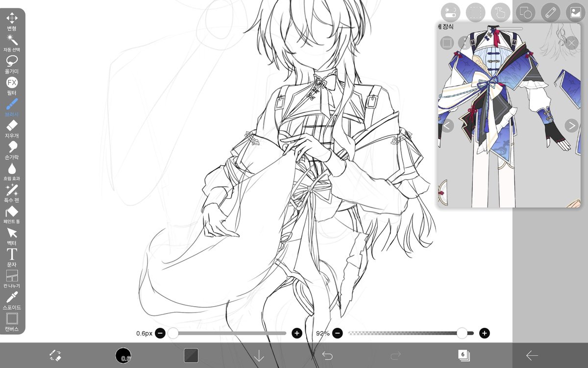The height and width of the screenshot is (368, 588).
Task: Redo the last undone stroke
Action: coord(396,356)
